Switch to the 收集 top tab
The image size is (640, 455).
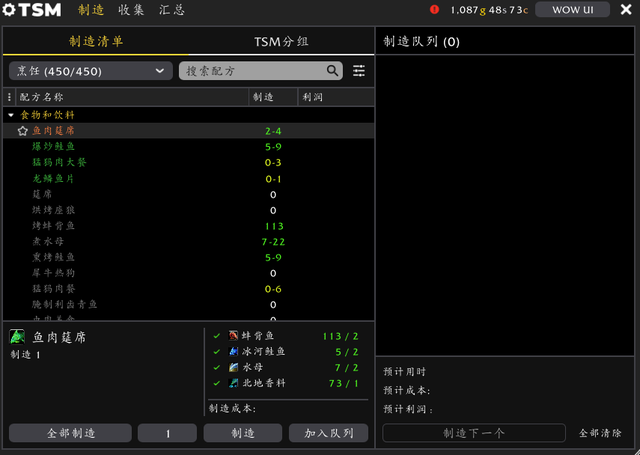pyautogui.click(x=131, y=10)
